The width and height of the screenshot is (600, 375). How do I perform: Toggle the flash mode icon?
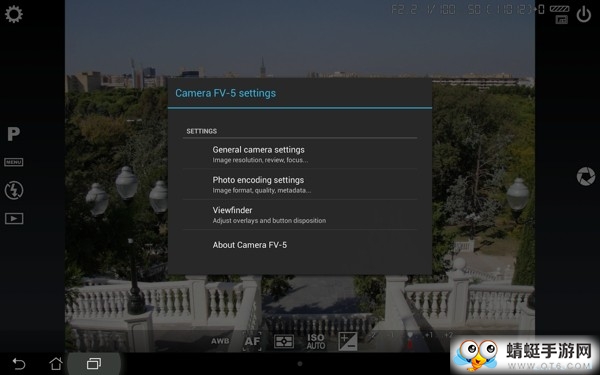click(x=14, y=190)
